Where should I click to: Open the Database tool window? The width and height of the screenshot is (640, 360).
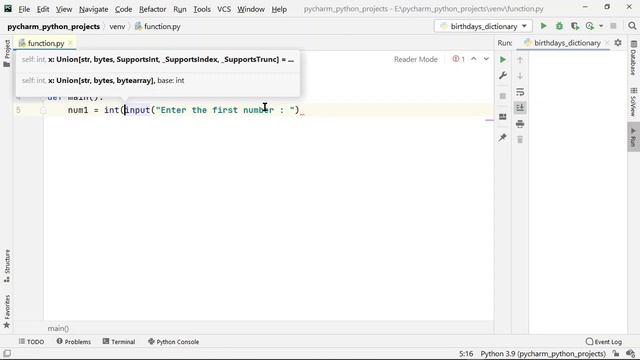633,58
